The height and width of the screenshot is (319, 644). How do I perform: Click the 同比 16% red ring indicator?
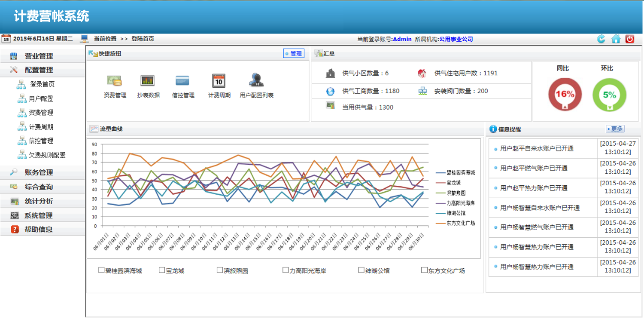click(x=565, y=95)
